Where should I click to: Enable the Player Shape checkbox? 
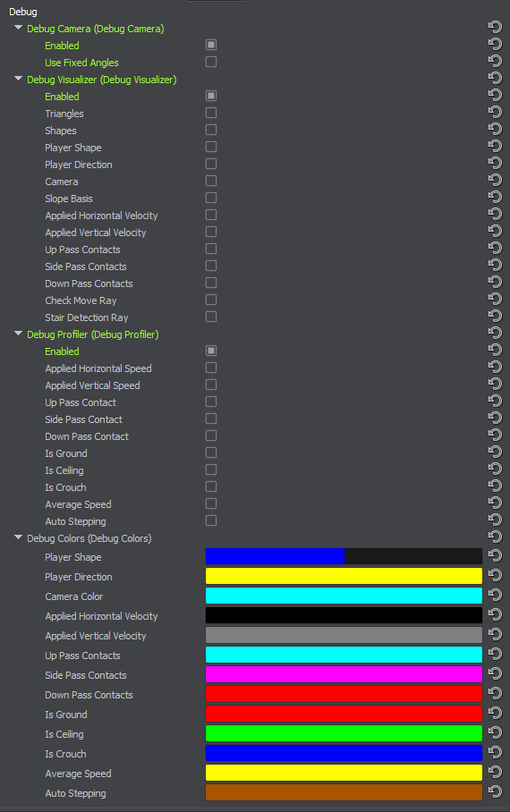(x=211, y=147)
